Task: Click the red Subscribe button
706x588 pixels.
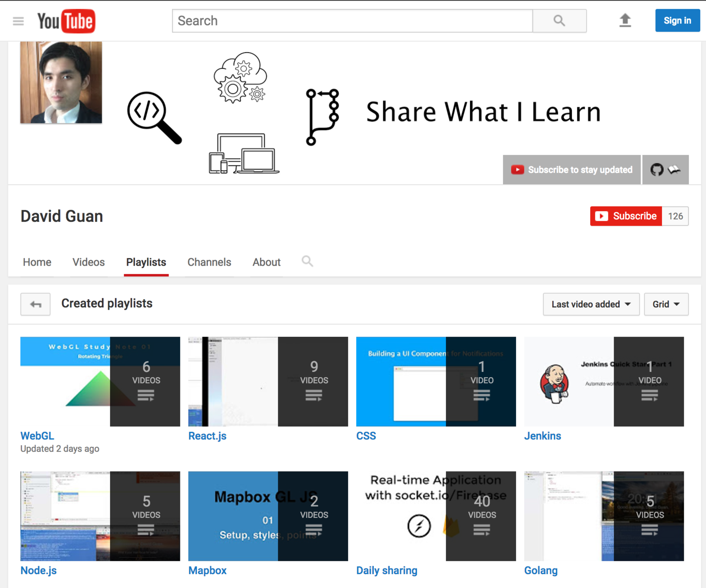Action: pyautogui.click(x=626, y=216)
